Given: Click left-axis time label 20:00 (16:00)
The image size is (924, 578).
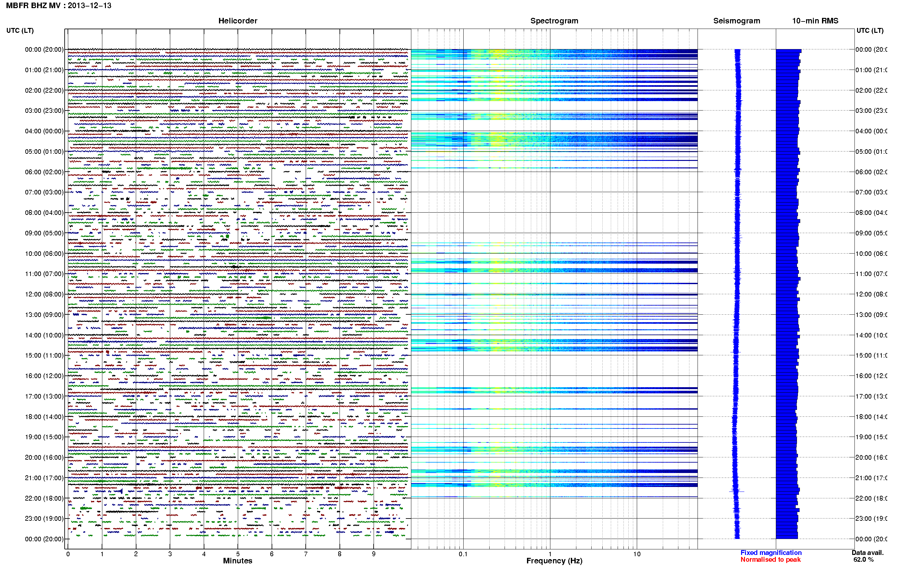Looking at the screenshot, I should (44, 457).
